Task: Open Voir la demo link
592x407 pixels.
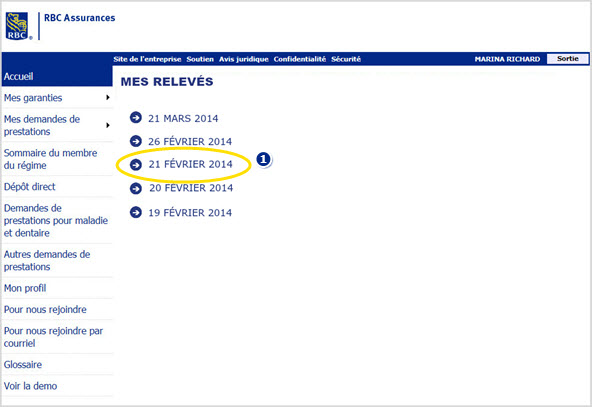Action: point(31,386)
